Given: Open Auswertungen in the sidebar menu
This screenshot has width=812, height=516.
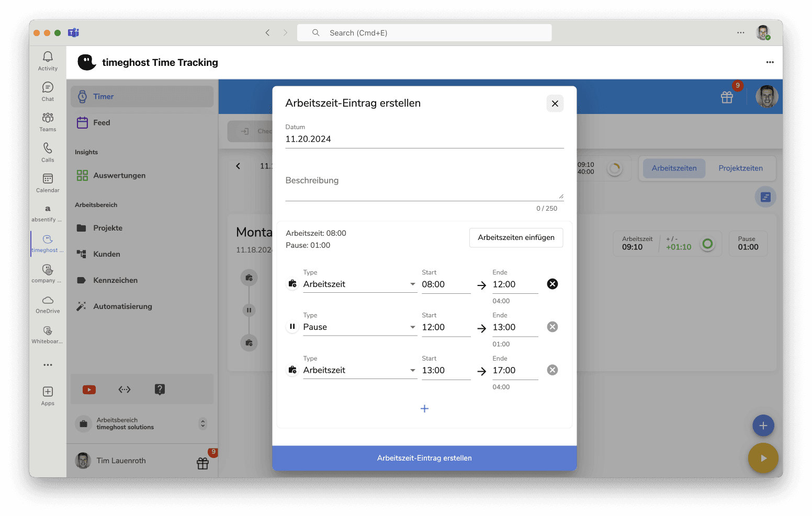Looking at the screenshot, I should point(119,176).
